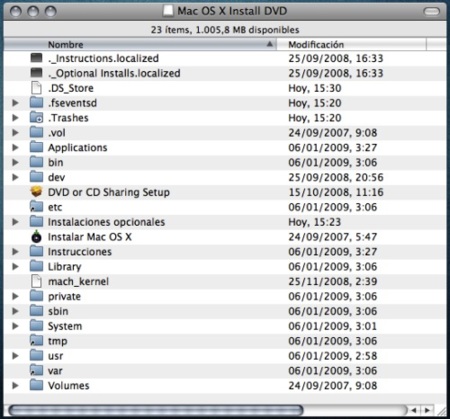The width and height of the screenshot is (450, 419).
Task: Expand the System folder disclosure triangle
Action: point(15,326)
